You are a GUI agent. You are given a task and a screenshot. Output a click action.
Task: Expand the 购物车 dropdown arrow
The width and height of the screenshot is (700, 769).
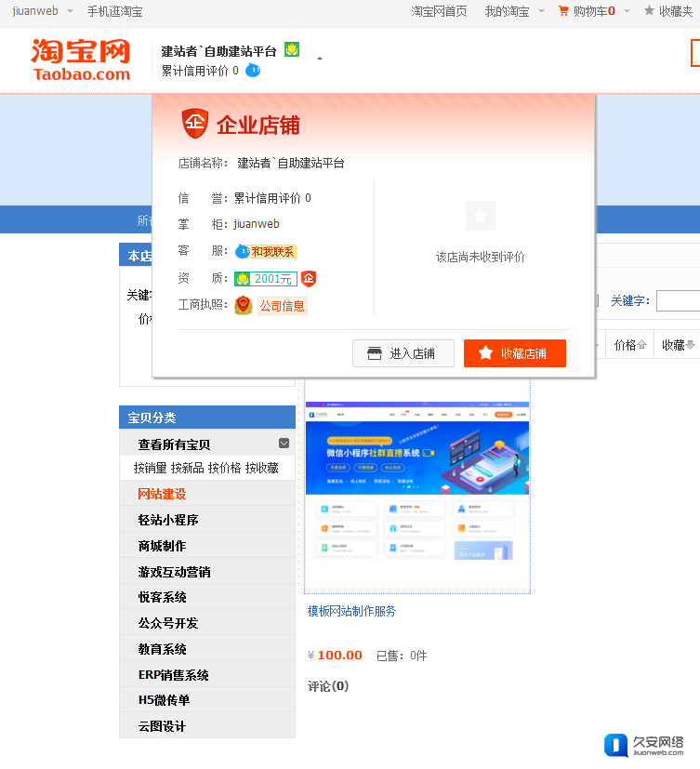(x=627, y=11)
